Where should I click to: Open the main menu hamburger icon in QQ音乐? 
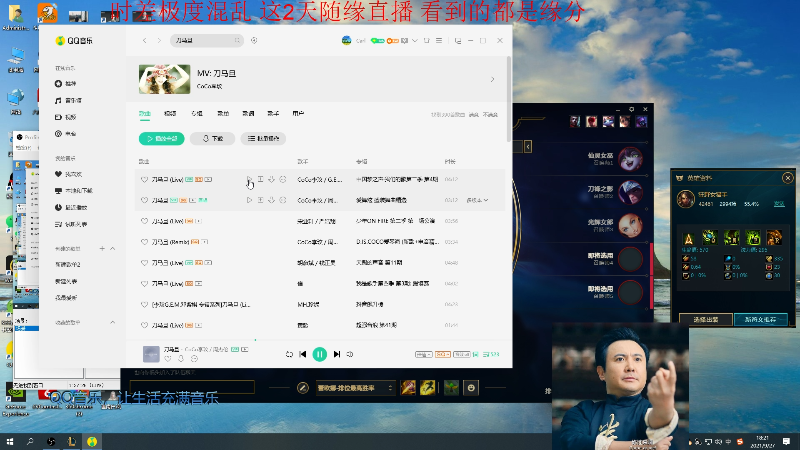tap(439, 40)
